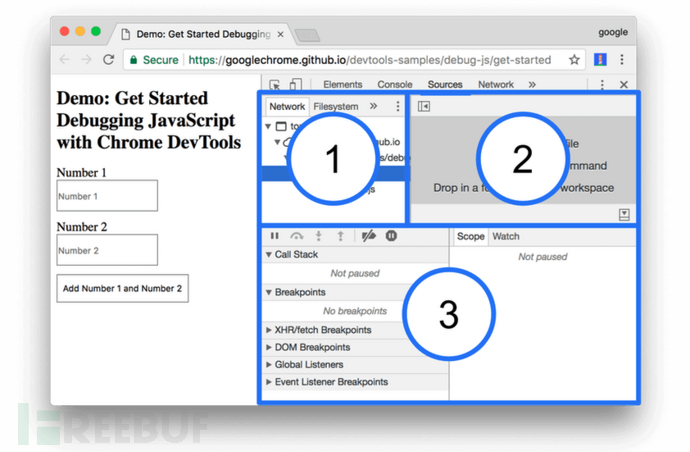This screenshot has height=452, width=690.
Task: Click the step over function icon
Action: point(297,236)
